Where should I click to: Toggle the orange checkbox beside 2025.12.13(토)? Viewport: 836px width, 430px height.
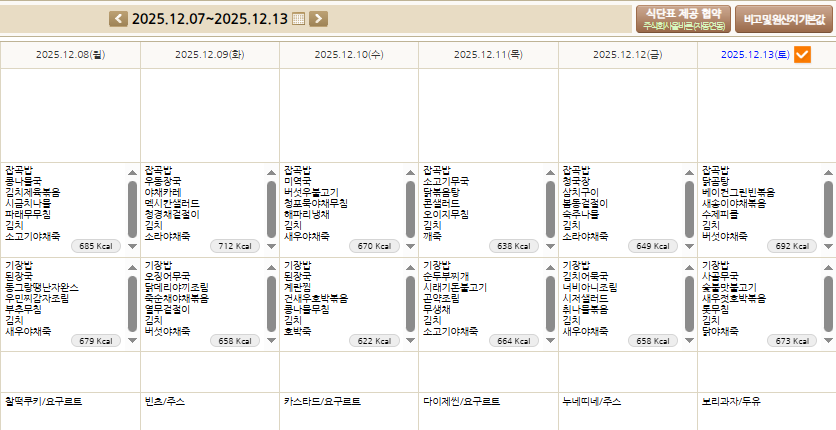coord(802,55)
